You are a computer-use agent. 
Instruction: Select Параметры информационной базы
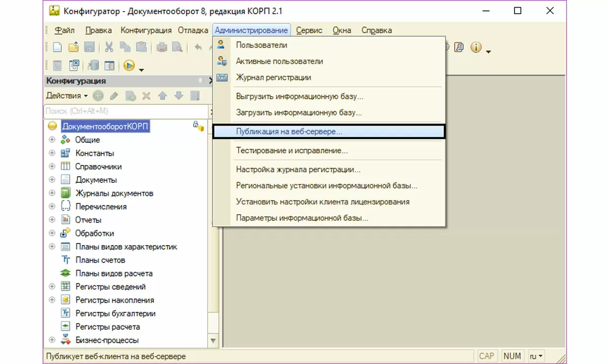[329, 218]
